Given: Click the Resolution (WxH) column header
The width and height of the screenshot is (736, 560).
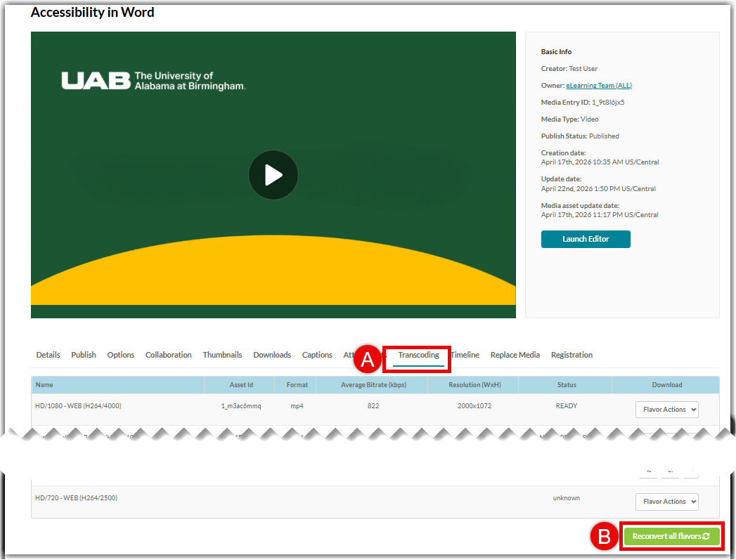Looking at the screenshot, I should coord(474,385).
